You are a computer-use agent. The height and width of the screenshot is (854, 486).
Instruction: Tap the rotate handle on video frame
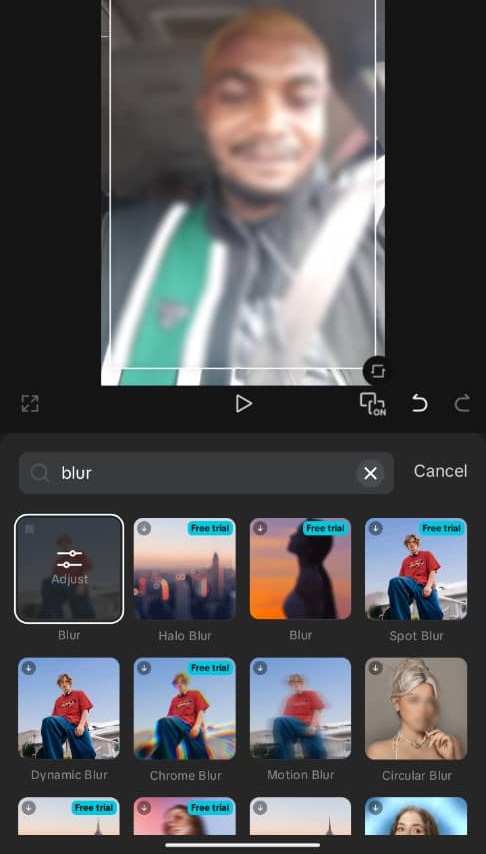coord(377,371)
